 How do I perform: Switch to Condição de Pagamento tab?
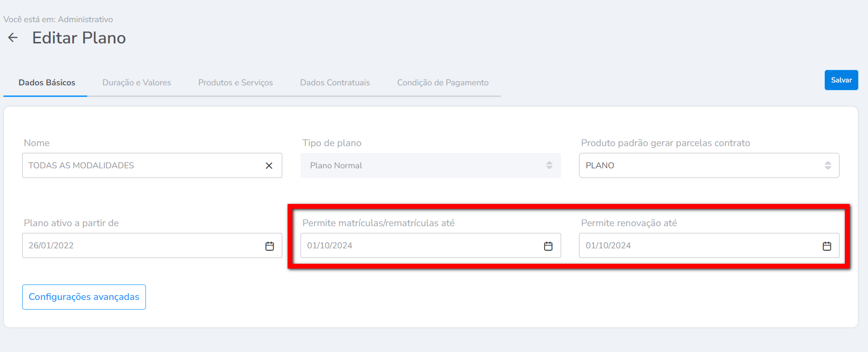pyautogui.click(x=443, y=82)
